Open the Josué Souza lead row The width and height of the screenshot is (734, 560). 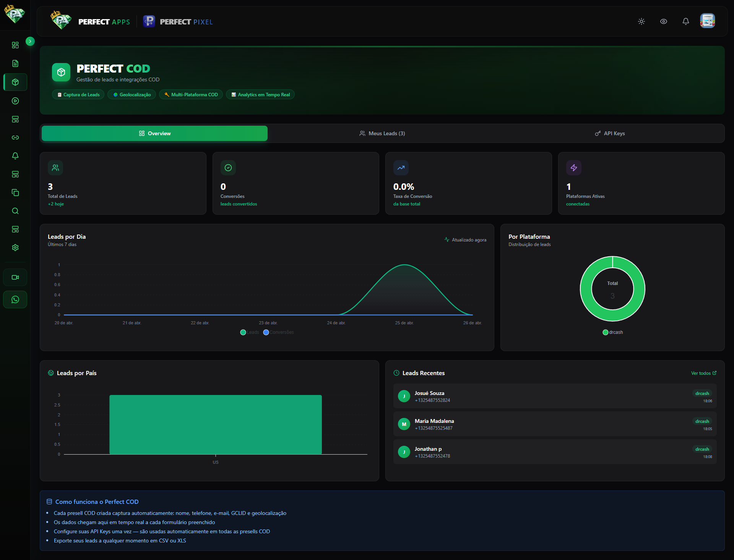coord(555,396)
